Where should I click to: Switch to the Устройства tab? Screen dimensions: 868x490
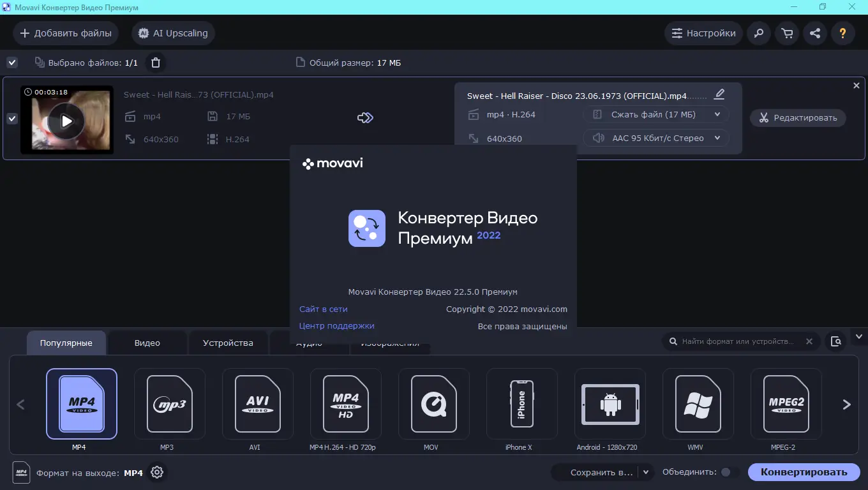pos(228,343)
